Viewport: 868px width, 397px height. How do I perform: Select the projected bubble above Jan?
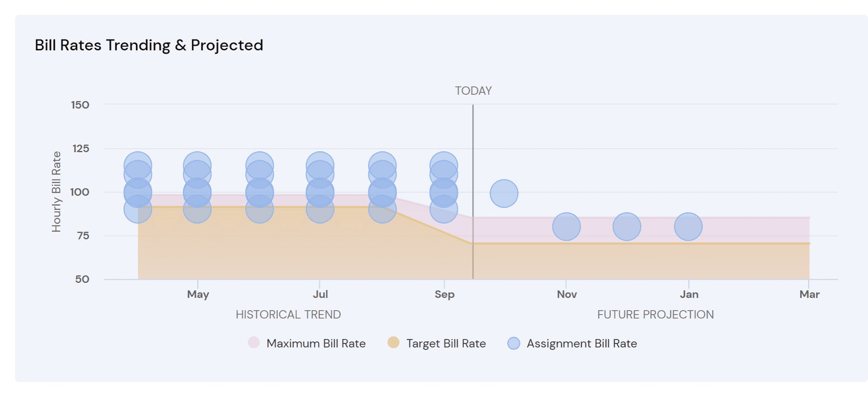688,227
